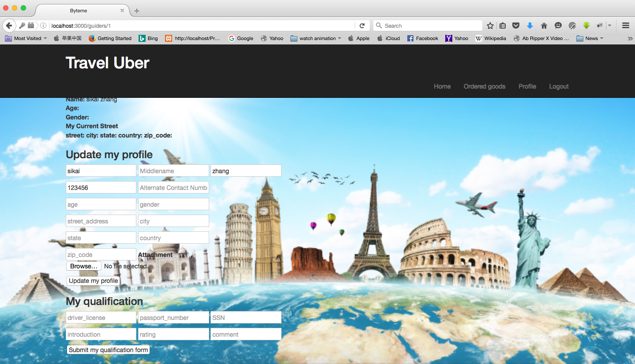Click the green download arrow extension
Screen dimensions: 635x364
point(586,26)
